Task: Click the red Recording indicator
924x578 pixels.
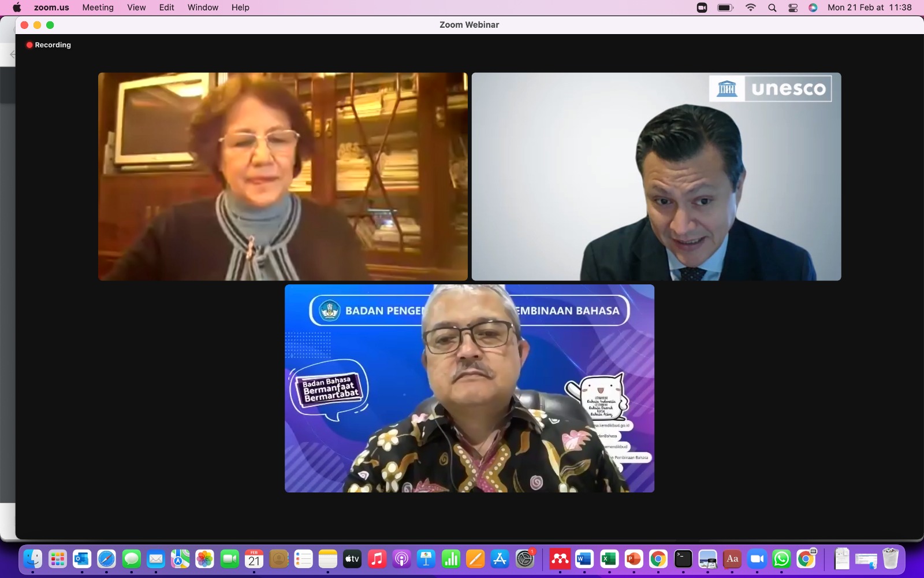Action: 49,45
